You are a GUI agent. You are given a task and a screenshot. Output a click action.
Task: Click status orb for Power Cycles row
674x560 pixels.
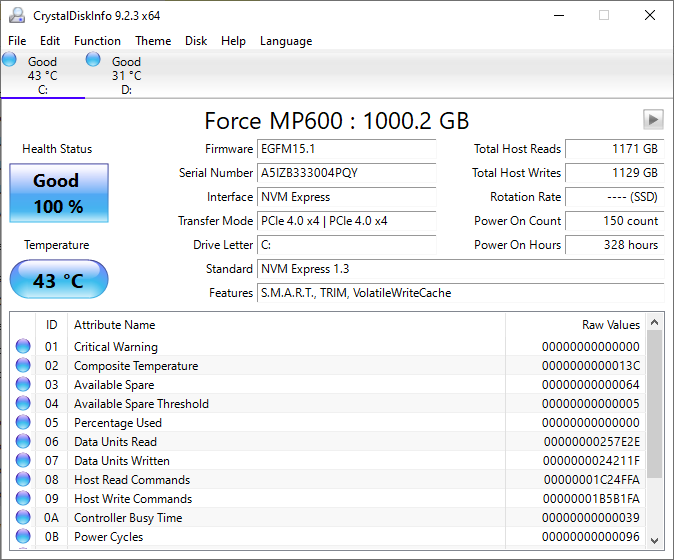click(x=23, y=536)
